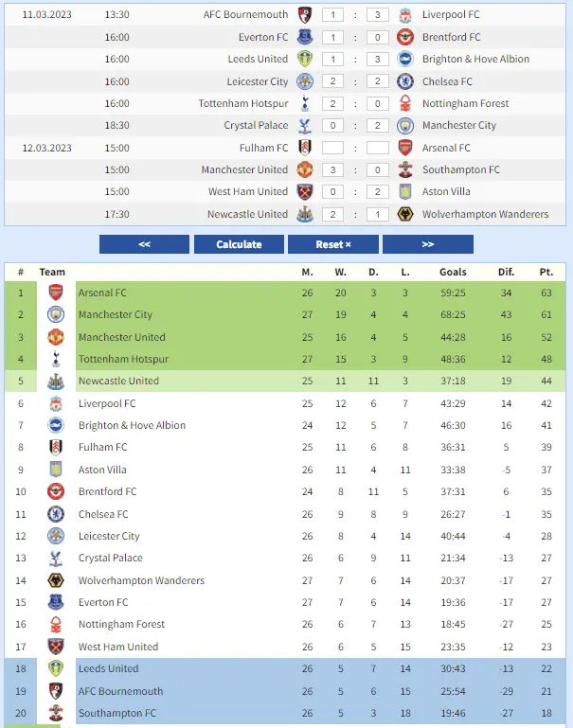The width and height of the screenshot is (573, 728).
Task: Click the Arsenal FC crest in the standings table
Action: (x=56, y=293)
